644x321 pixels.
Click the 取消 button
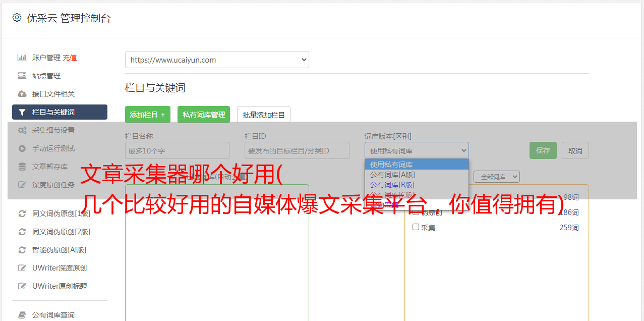(x=575, y=150)
